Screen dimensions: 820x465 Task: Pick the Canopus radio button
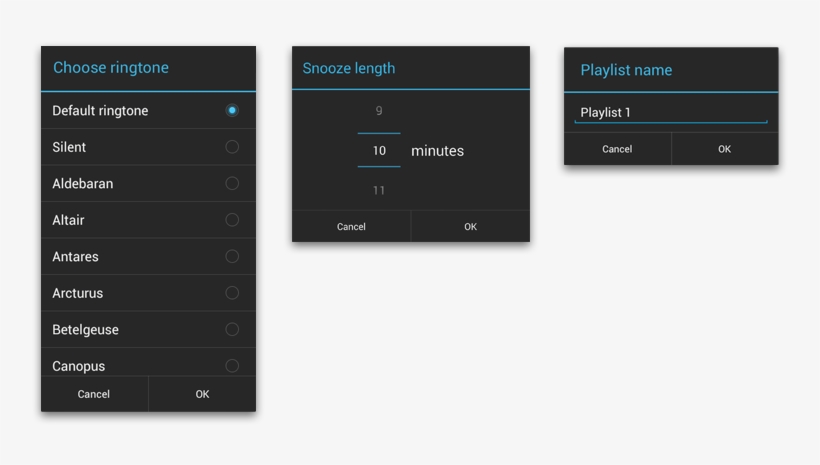pos(232,366)
